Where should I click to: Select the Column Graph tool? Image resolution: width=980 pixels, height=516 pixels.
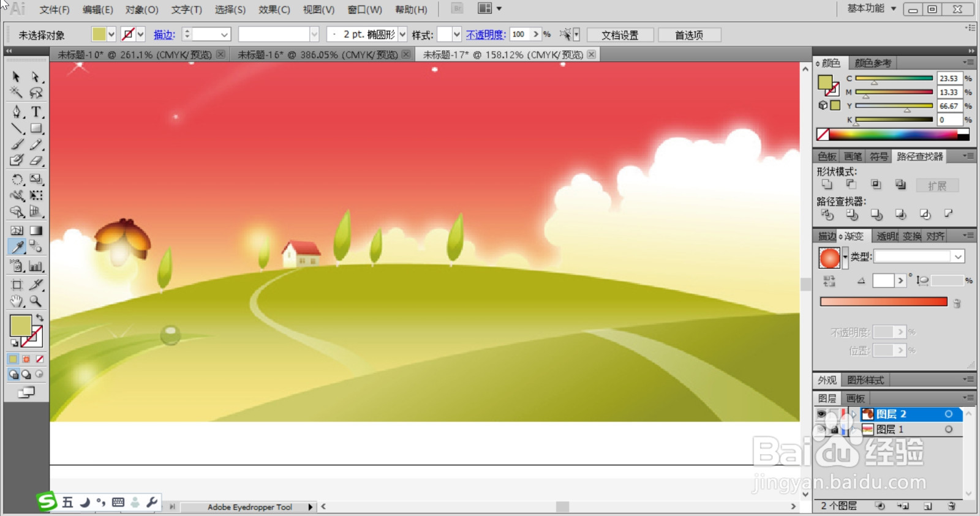click(36, 266)
